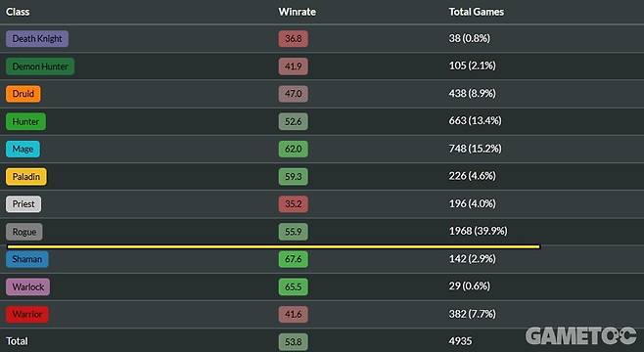Click the 55.9 winrate badge
This screenshot has width=644, height=352.
pos(294,232)
